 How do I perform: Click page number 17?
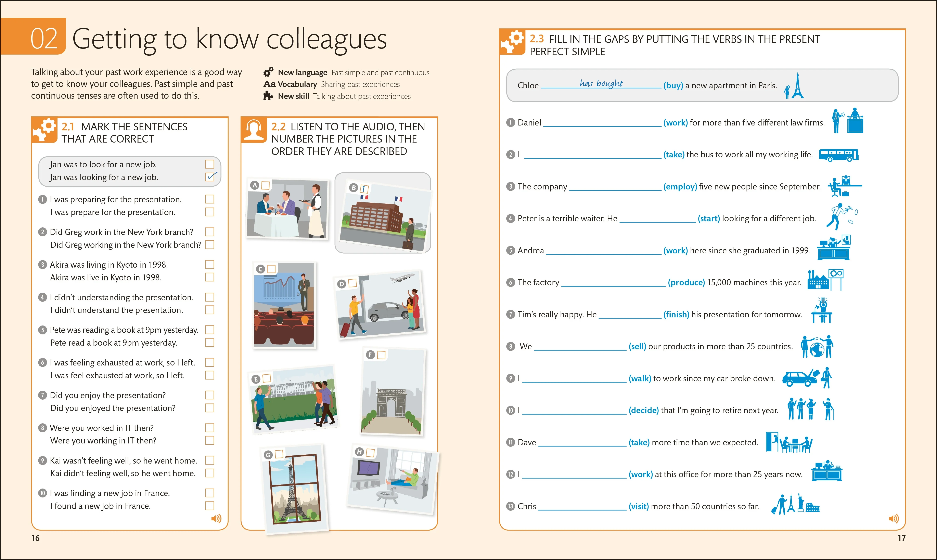point(901,538)
